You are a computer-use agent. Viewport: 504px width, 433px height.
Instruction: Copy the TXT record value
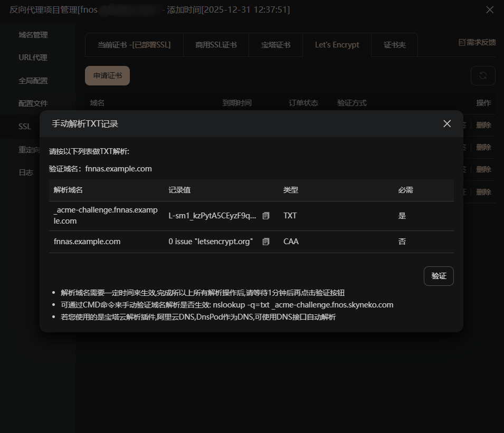(266, 216)
